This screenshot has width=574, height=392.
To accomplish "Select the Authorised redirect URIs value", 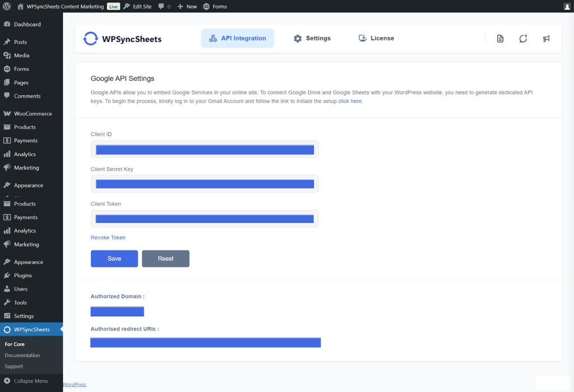I will (x=205, y=343).
